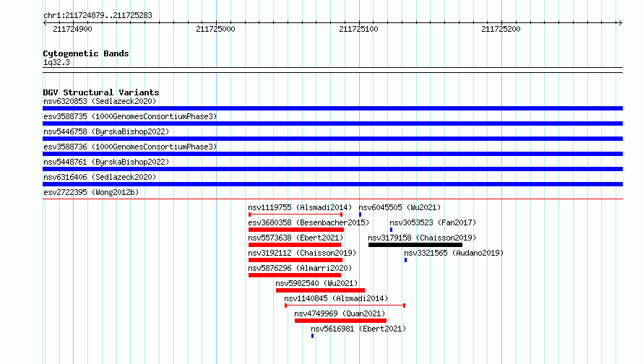Click the blue bar under nsv6320853

[x=332, y=108]
